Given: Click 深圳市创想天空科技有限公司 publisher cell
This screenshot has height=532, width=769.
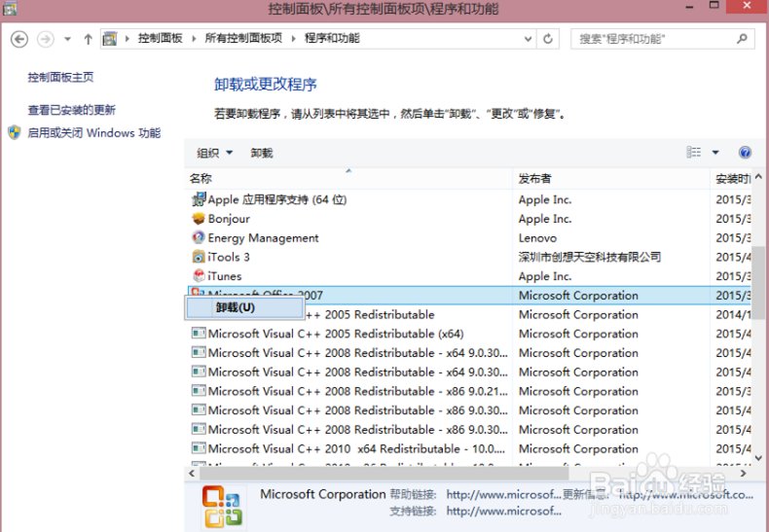Looking at the screenshot, I should tap(590, 257).
